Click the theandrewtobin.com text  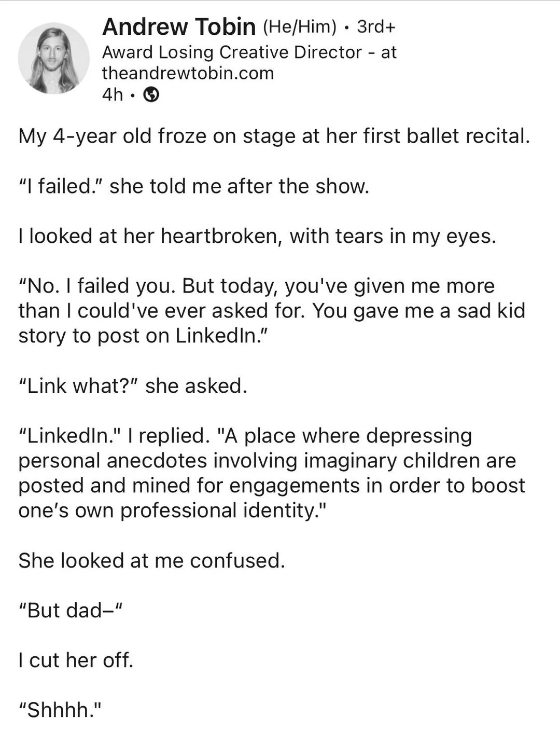[188, 73]
